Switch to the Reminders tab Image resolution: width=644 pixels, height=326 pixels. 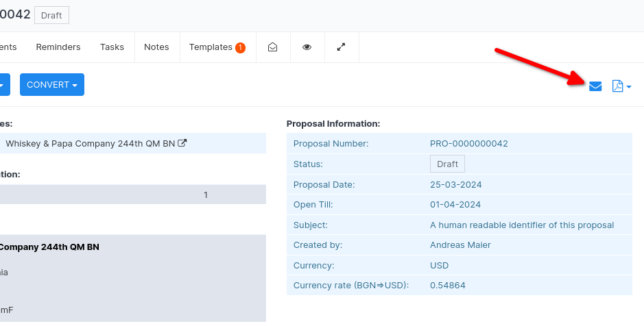pos(58,47)
